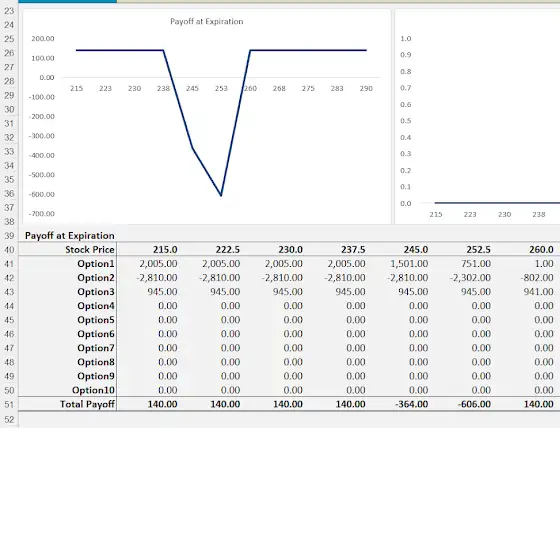Click the Option5 row label
This screenshot has height=560, width=560.
(x=96, y=320)
